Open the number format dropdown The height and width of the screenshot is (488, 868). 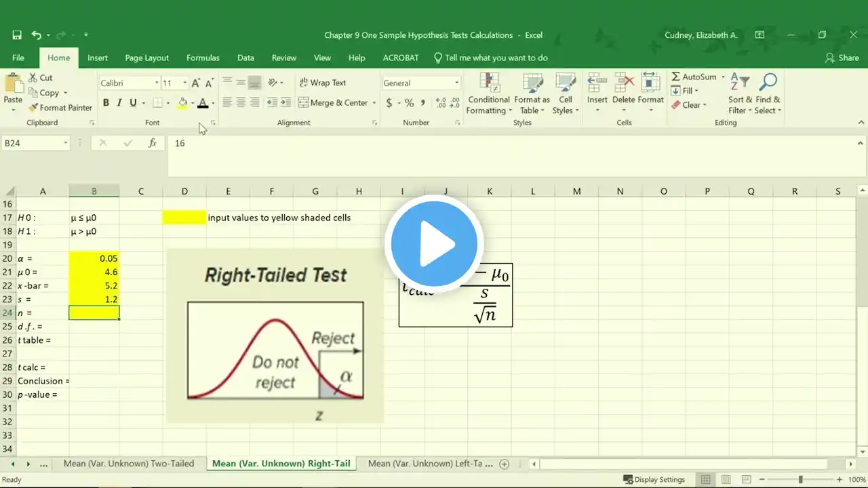point(456,83)
